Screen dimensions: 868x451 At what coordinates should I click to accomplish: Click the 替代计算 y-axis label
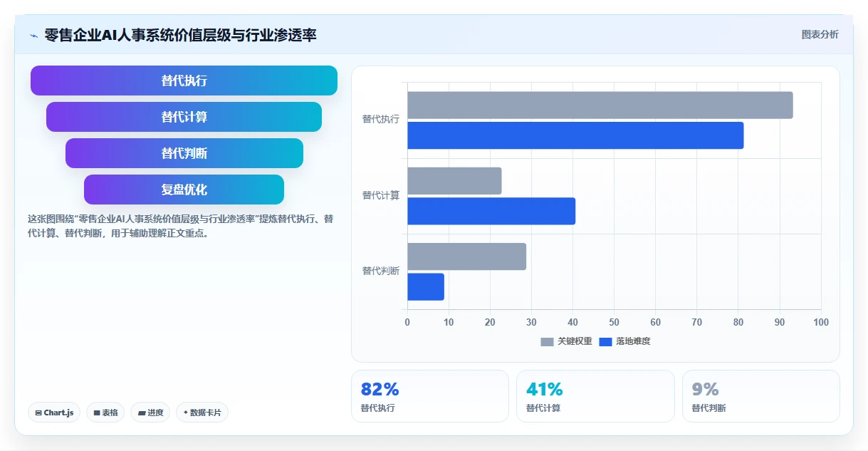pos(381,195)
